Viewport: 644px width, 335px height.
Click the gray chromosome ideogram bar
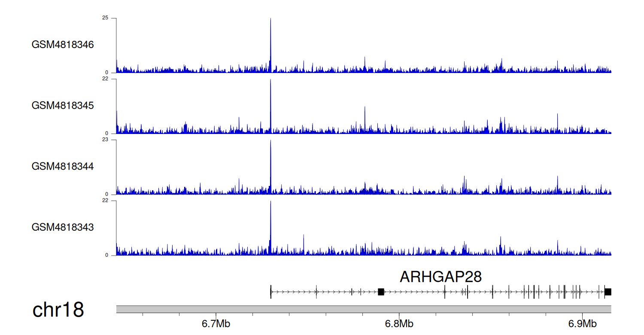click(x=364, y=309)
